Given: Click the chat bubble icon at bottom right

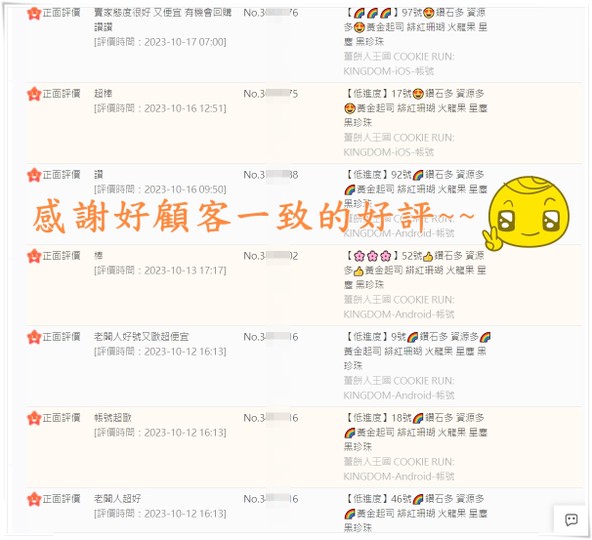Looking at the screenshot, I should pos(571,520).
